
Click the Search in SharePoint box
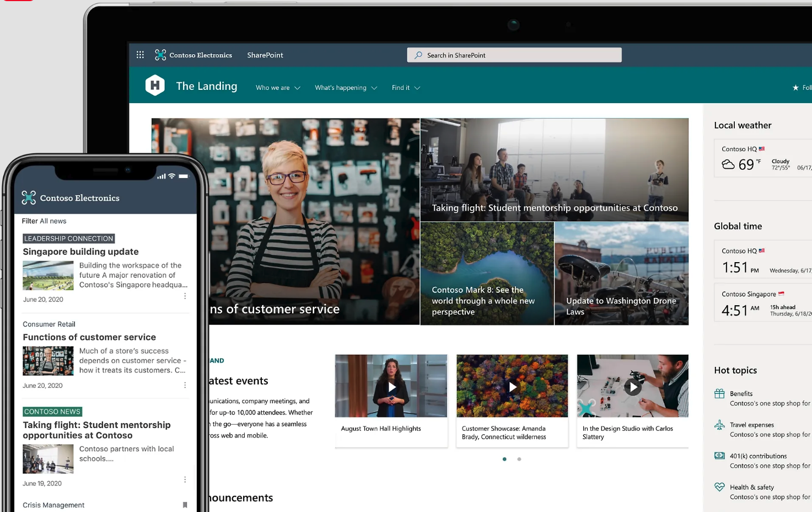tap(514, 55)
